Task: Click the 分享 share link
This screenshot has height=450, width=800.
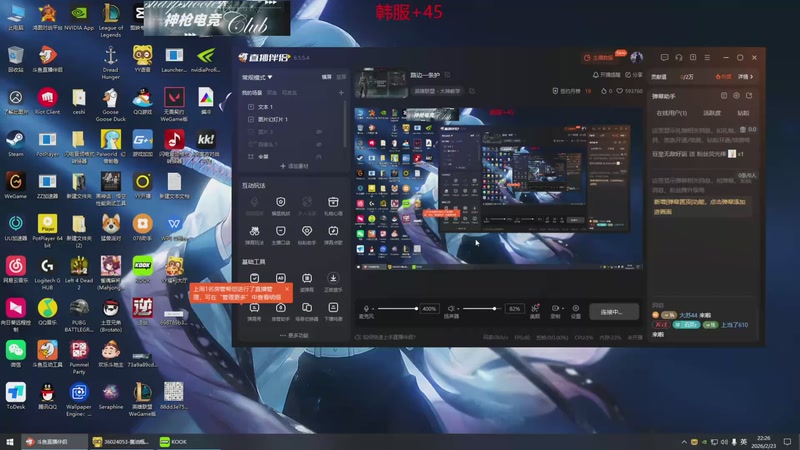Action: [634, 75]
